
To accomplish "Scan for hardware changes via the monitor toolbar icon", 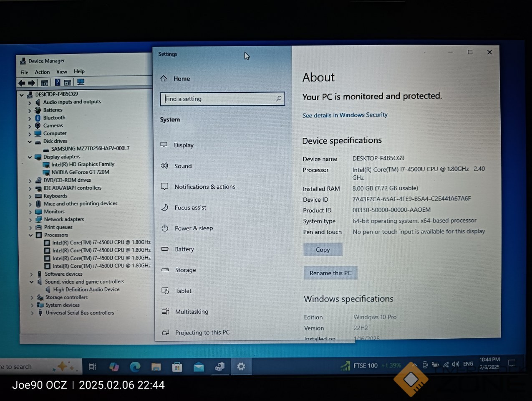I will click(81, 82).
